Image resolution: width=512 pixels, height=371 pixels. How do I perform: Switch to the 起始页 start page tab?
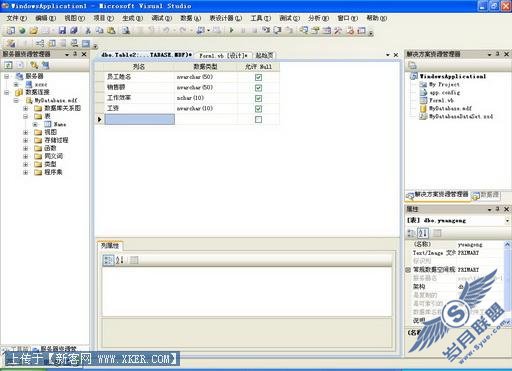click(x=264, y=55)
